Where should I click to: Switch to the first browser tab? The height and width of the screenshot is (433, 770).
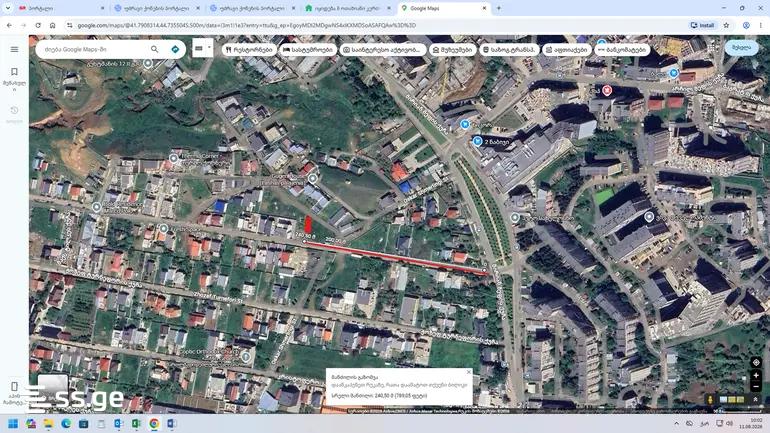coord(59,8)
